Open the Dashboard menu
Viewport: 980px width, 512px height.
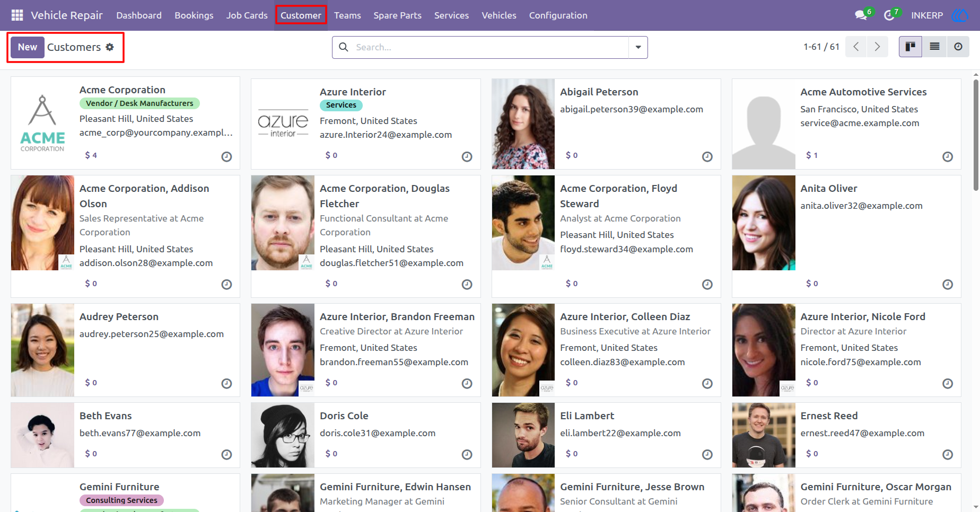pos(139,15)
